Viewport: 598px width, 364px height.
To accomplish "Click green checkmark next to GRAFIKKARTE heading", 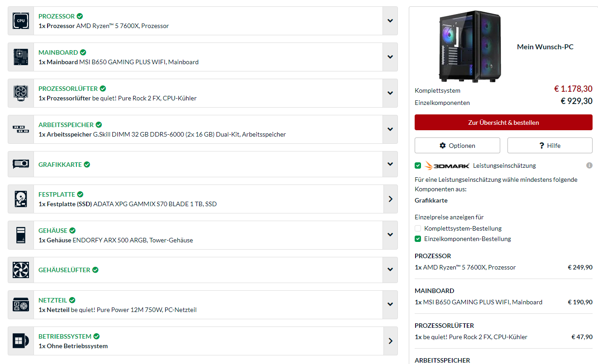I will pyautogui.click(x=86, y=165).
